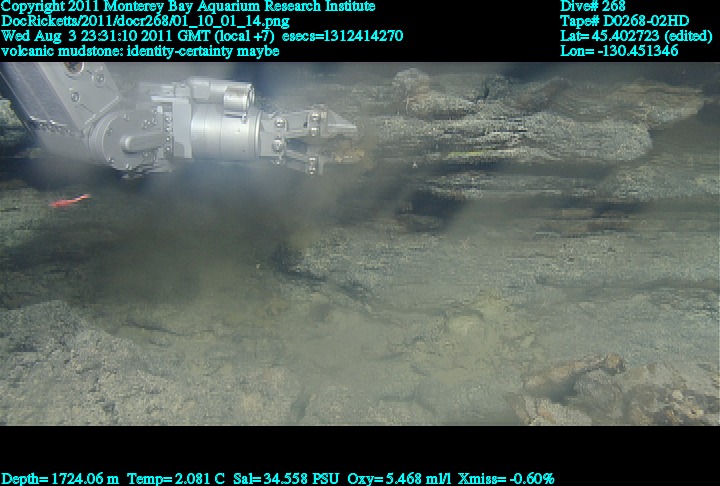Click the Copyright 2011 Monterey Bay Aquarium text
This screenshot has height=486, width=720.
point(188,7)
